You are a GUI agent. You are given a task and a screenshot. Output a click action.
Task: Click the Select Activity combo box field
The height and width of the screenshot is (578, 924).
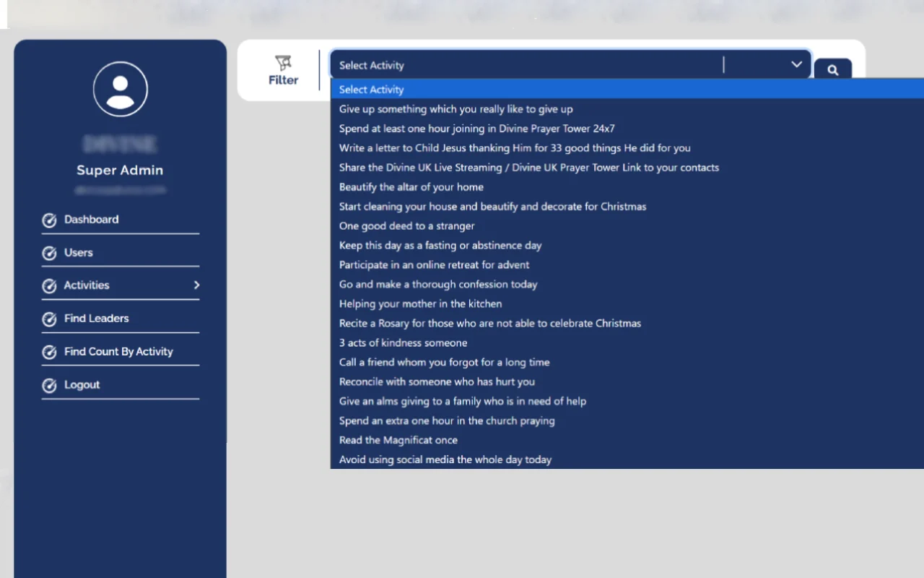pos(527,65)
